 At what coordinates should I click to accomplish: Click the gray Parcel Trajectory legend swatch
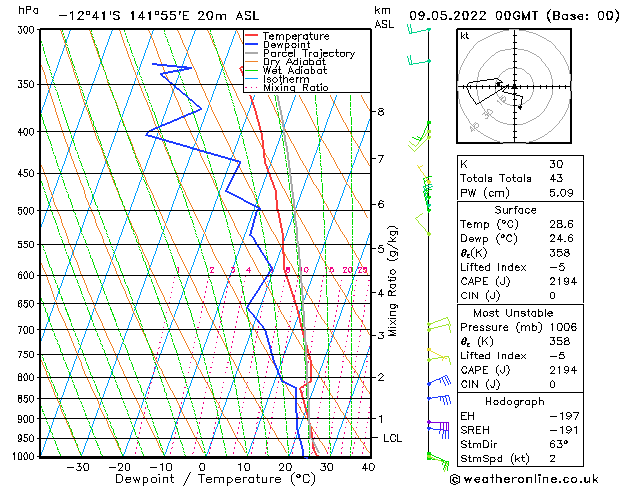pyautogui.click(x=252, y=53)
